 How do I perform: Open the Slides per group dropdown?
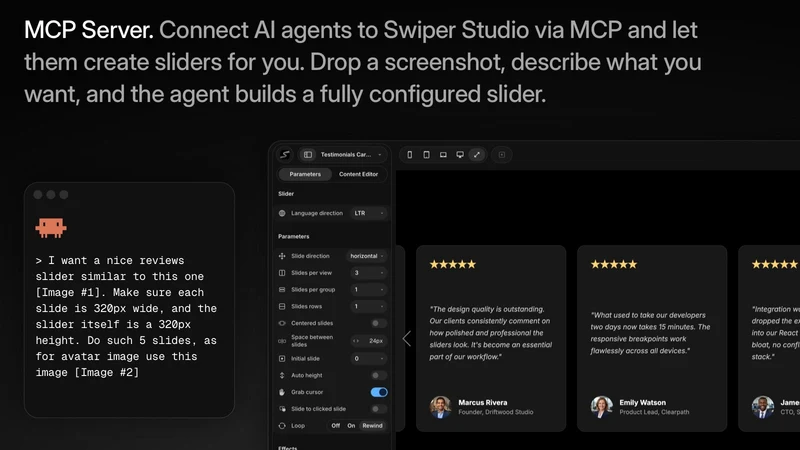point(368,290)
